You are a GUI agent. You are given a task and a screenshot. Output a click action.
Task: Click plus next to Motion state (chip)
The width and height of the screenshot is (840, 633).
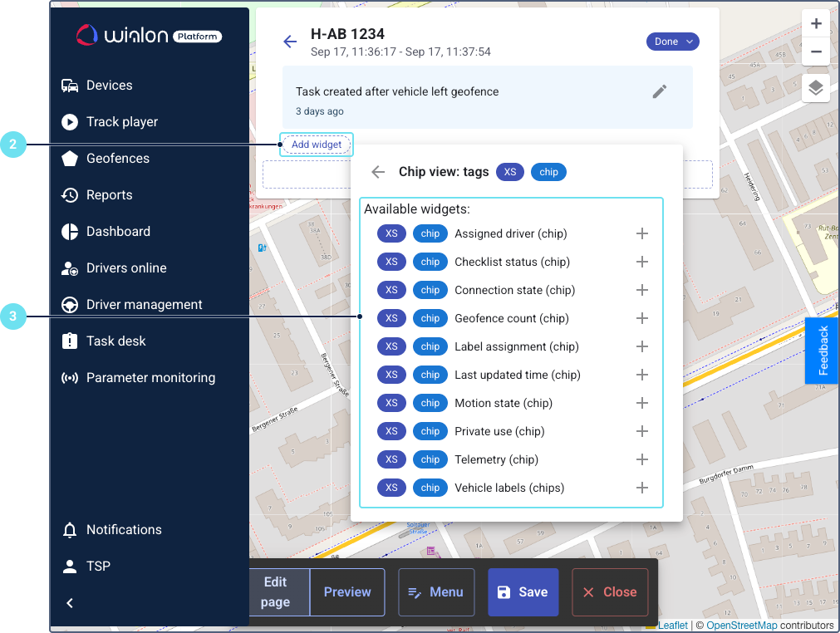641,403
